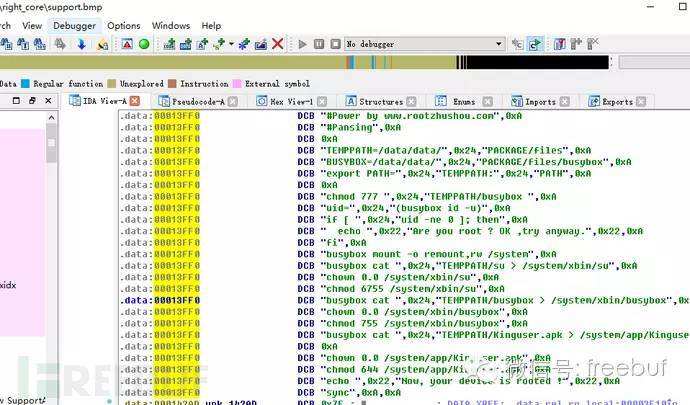Click the blue down-arrow toolbar icon

(81, 44)
